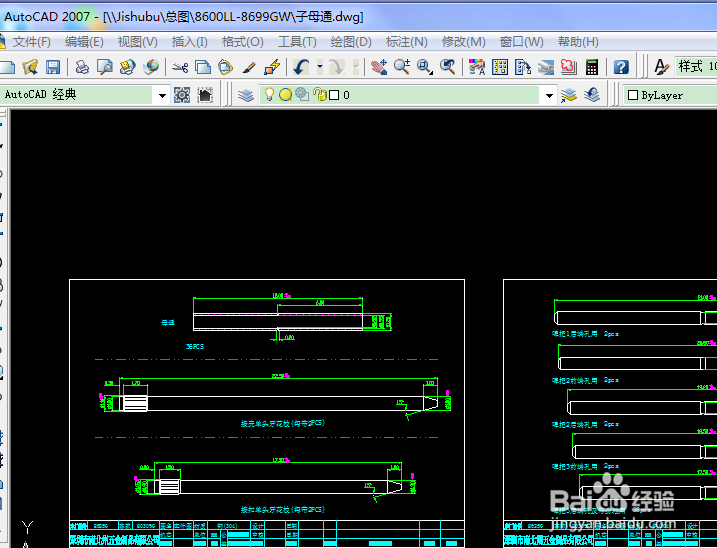Open DesignCenter
Image resolution: width=717 pixels, height=548 pixels.
coord(500,67)
